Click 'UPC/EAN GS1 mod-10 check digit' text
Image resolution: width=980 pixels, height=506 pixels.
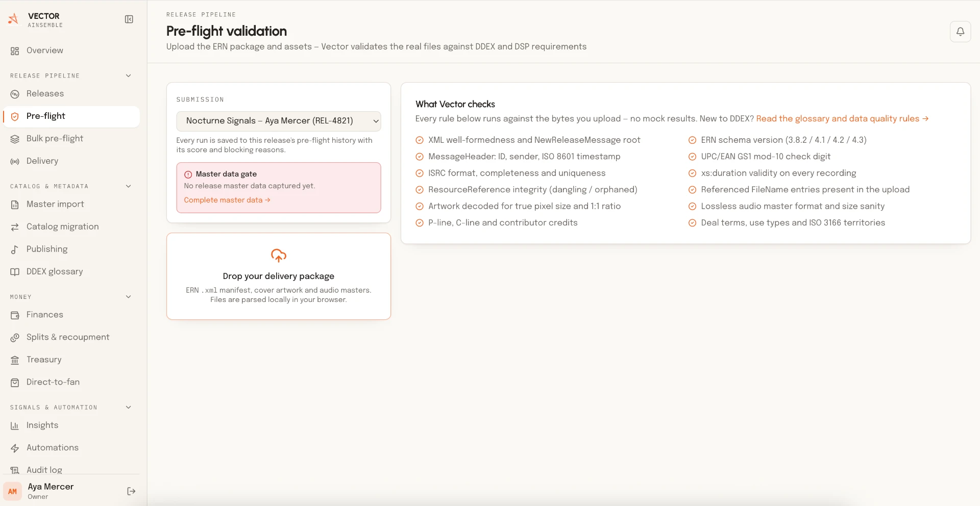pos(766,157)
